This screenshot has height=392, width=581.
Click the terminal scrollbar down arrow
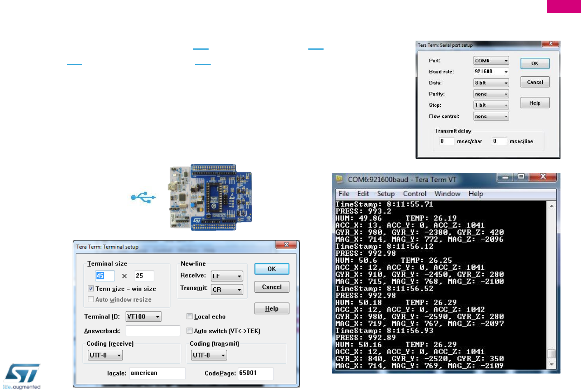click(552, 364)
